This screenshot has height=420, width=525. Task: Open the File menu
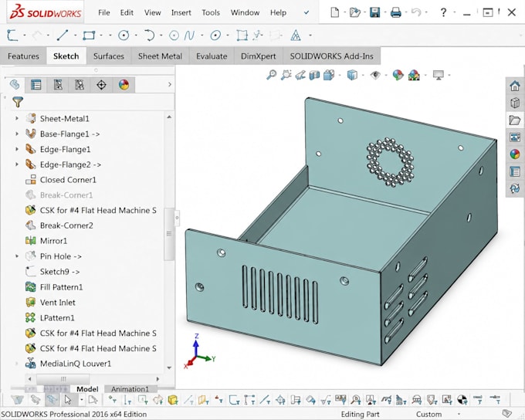103,12
